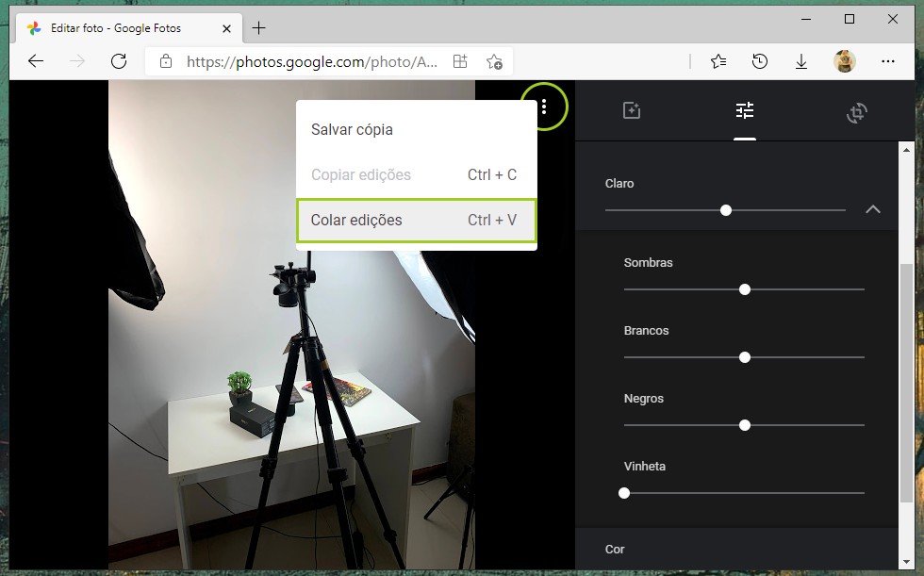Minimize the browser window

pos(806,20)
